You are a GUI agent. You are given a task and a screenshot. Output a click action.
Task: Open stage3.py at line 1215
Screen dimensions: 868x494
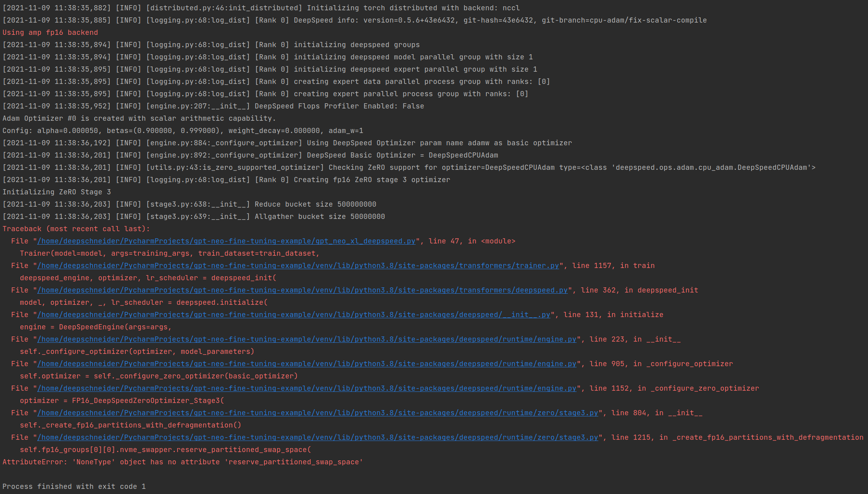point(316,437)
